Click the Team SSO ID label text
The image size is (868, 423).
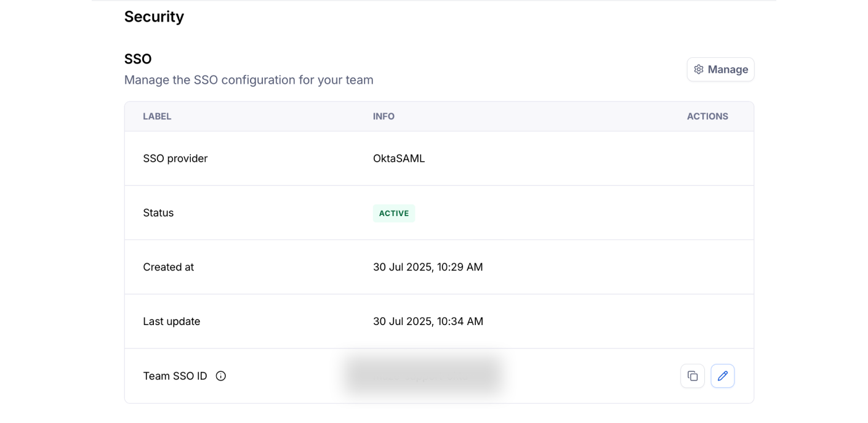point(175,376)
